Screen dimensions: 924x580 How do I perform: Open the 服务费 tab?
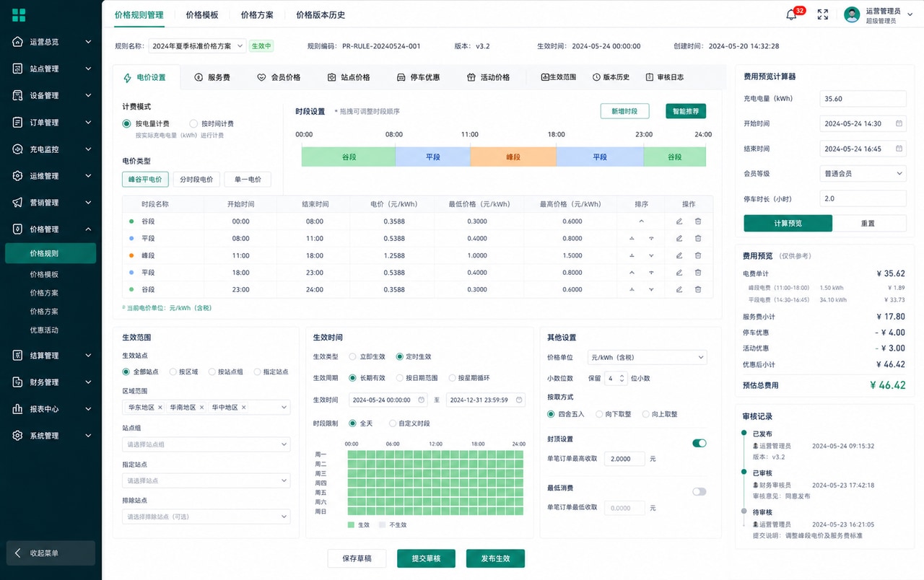[x=212, y=77]
